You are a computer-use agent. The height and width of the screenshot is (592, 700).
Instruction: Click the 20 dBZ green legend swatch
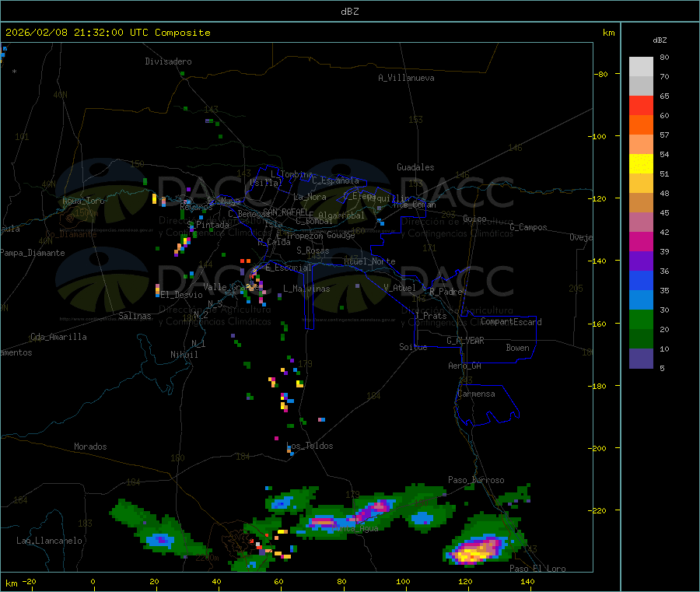point(641,319)
